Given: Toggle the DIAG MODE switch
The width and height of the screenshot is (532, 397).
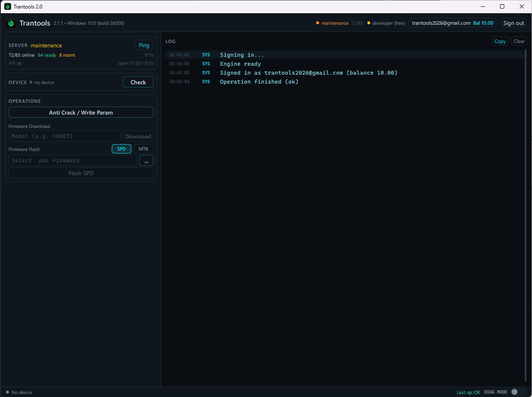Looking at the screenshot, I should (x=518, y=392).
